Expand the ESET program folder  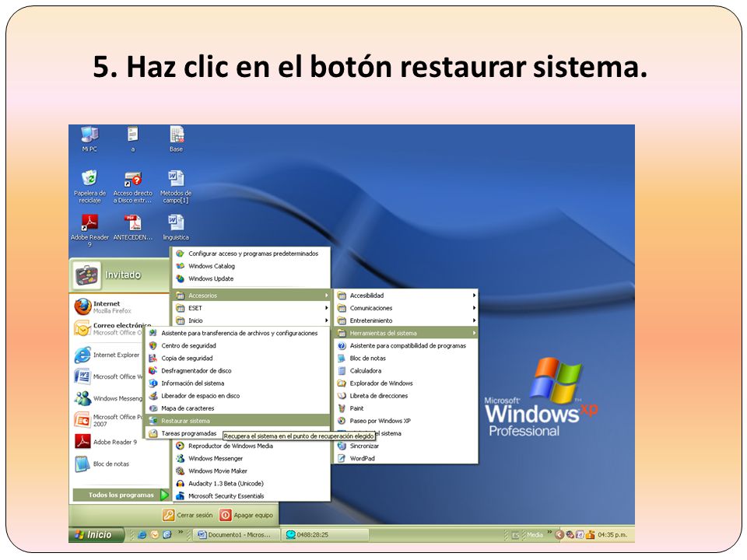tap(250, 308)
